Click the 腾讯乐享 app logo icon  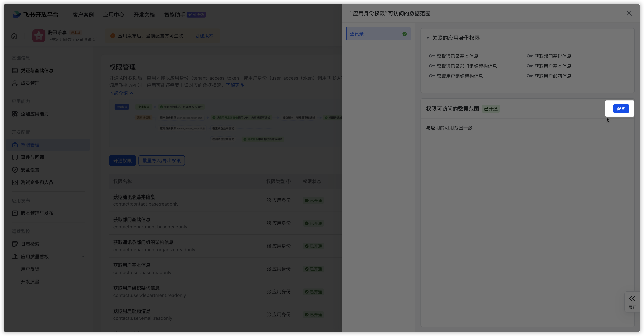point(38,36)
